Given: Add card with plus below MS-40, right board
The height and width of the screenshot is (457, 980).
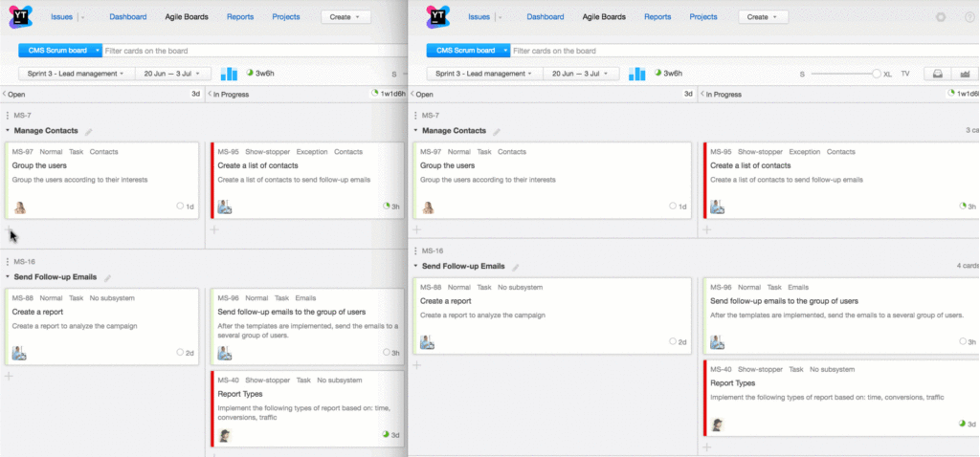Looking at the screenshot, I should (707, 447).
